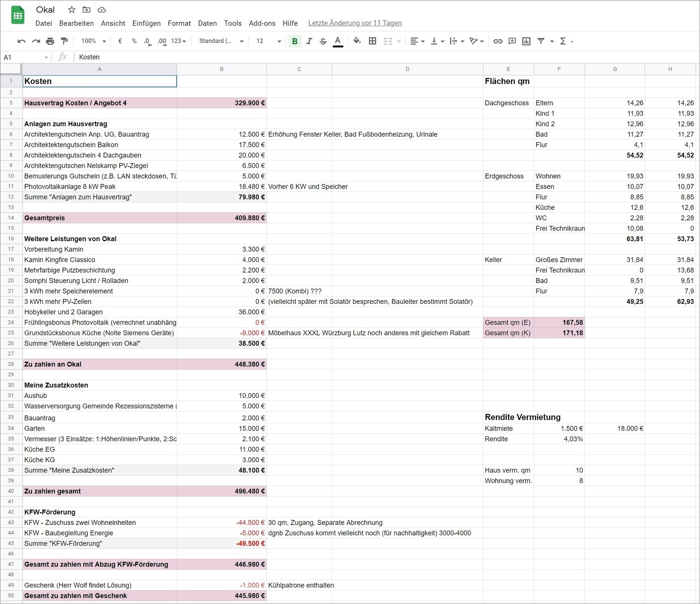Screen dimensions: 700x604
Task: Format as currency with Euro icon
Action: coord(120,41)
